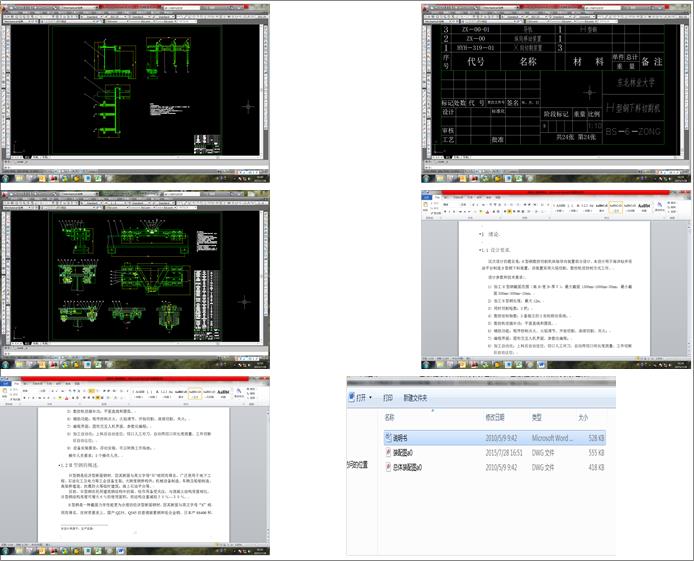Screen dimensions: 694x561
Task: Click the heading 1.2 H型钢的概述 in the document
Action: click(x=79, y=465)
